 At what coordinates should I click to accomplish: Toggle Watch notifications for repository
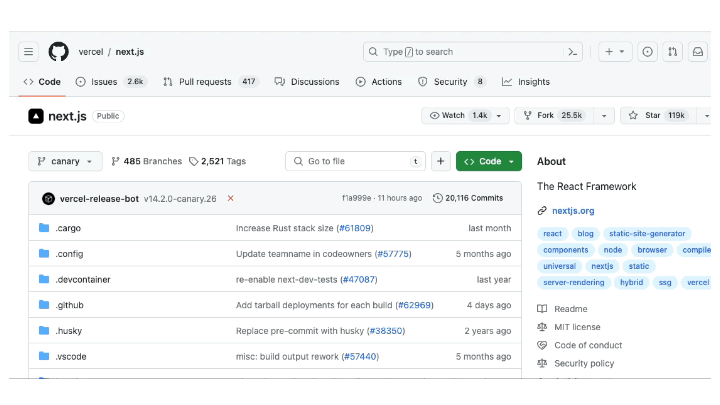pyautogui.click(x=458, y=116)
